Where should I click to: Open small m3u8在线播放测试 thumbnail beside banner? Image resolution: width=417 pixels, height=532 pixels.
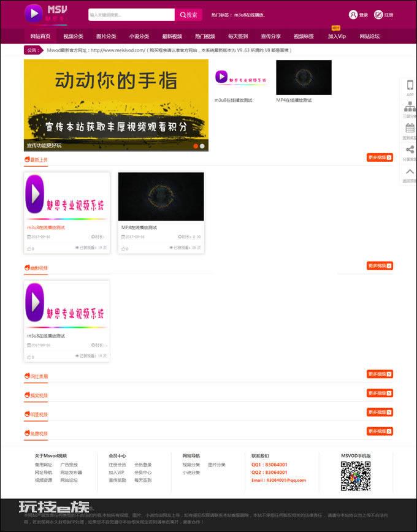click(x=241, y=77)
